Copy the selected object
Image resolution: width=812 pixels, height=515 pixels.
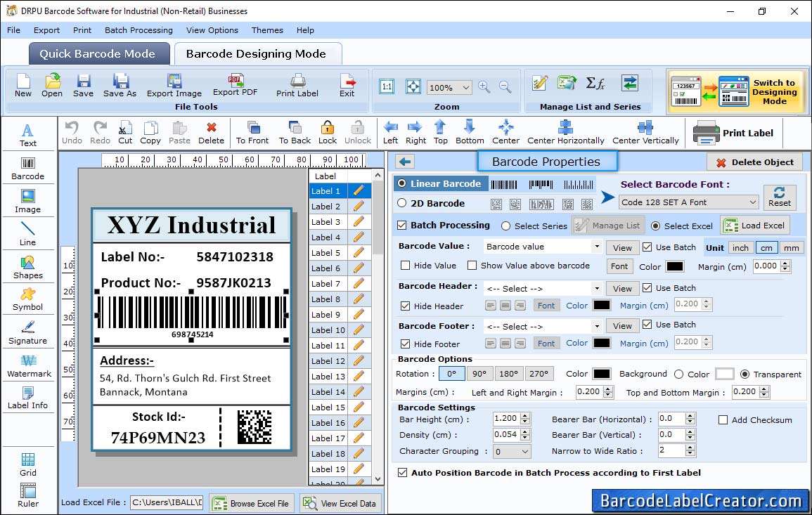click(x=150, y=133)
